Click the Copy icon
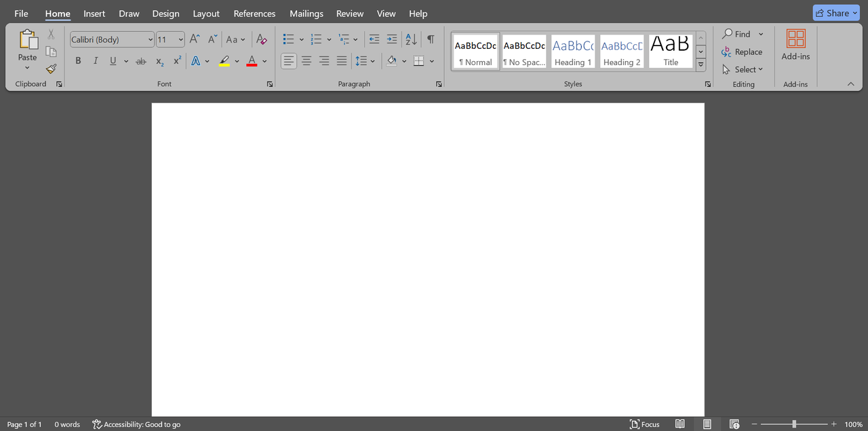Image resolution: width=868 pixels, height=431 pixels. click(51, 52)
